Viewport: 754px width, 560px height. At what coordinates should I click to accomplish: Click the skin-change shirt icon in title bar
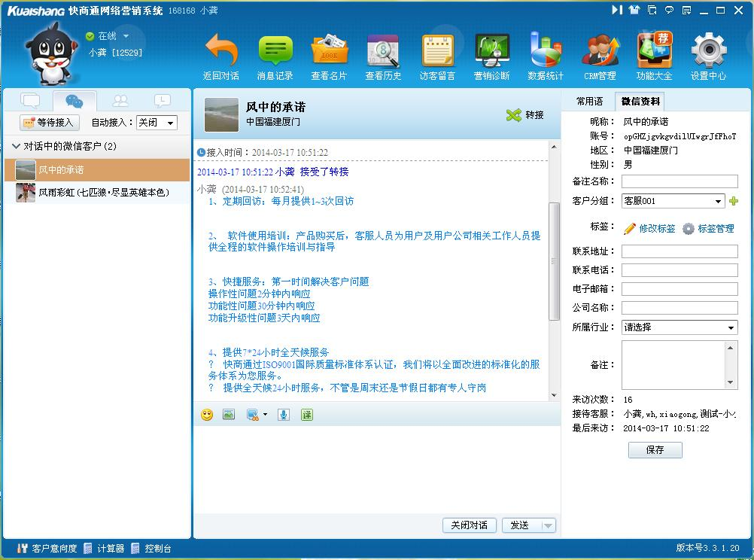click(634, 10)
